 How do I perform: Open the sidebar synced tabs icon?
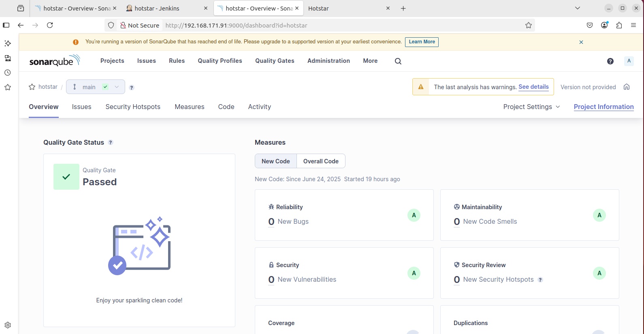point(8,58)
